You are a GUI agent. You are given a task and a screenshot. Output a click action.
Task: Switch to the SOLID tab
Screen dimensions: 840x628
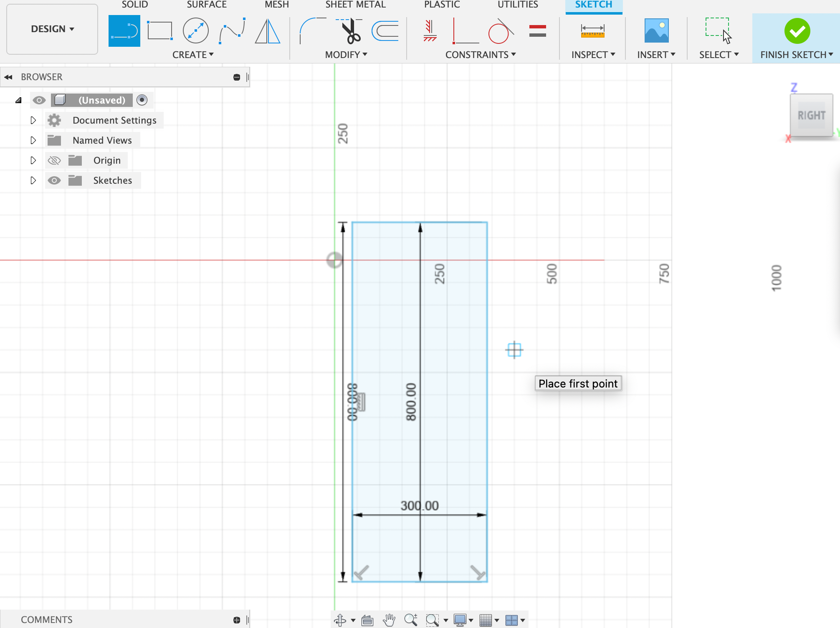click(134, 5)
